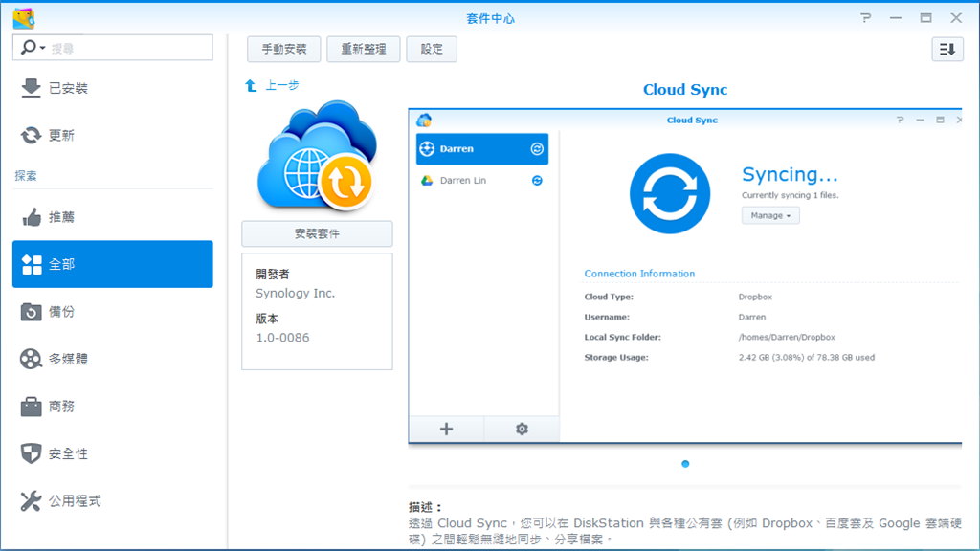Click the Dropbox icon beside Darren

(427, 148)
